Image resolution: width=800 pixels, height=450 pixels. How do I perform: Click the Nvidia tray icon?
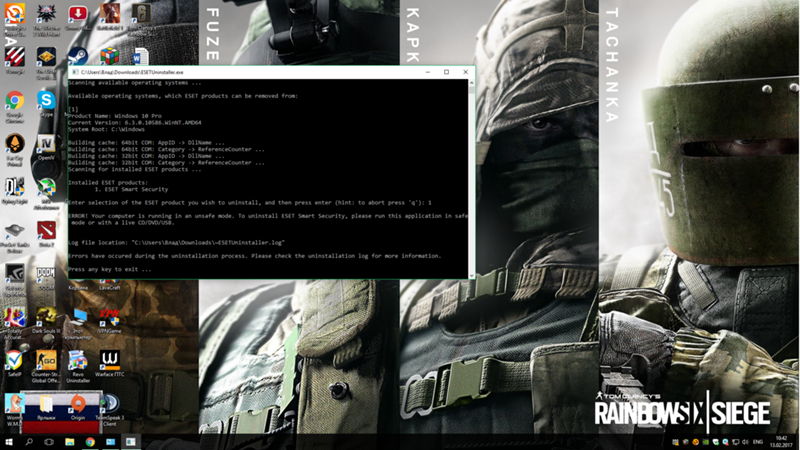click(x=706, y=442)
